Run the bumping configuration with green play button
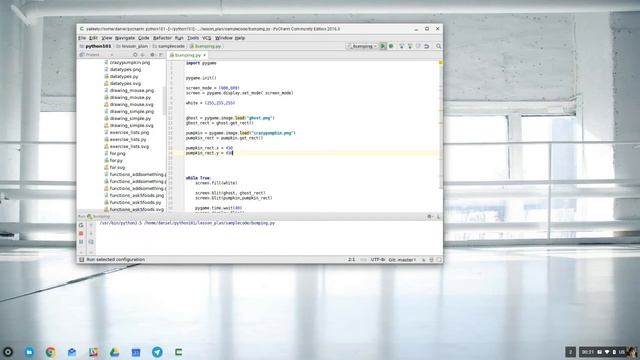The width and height of the screenshot is (640, 360). [383, 46]
